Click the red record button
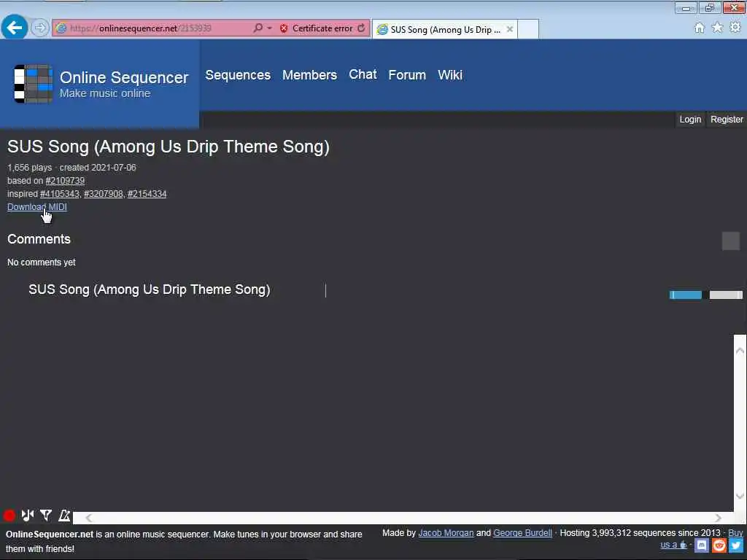The width and height of the screenshot is (747, 560). [9, 516]
